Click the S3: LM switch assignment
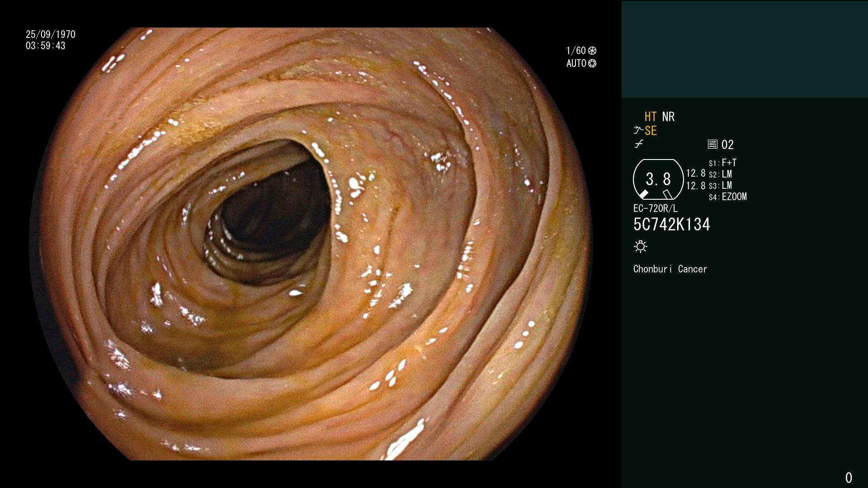868x488 pixels. point(720,185)
